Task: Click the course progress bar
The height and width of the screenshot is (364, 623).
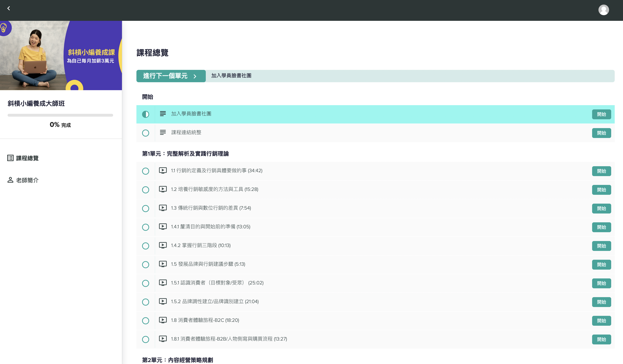Action: (x=60, y=115)
